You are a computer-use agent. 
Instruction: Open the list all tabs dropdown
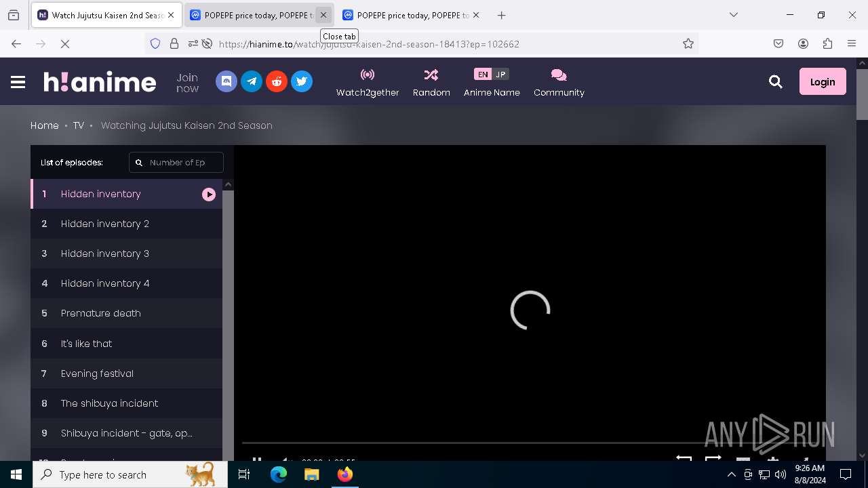733,15
